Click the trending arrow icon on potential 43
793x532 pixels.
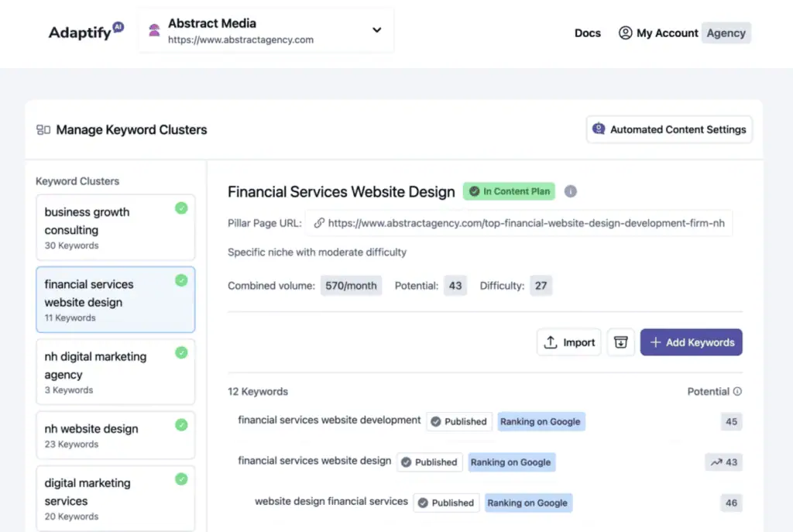(715, 462)
